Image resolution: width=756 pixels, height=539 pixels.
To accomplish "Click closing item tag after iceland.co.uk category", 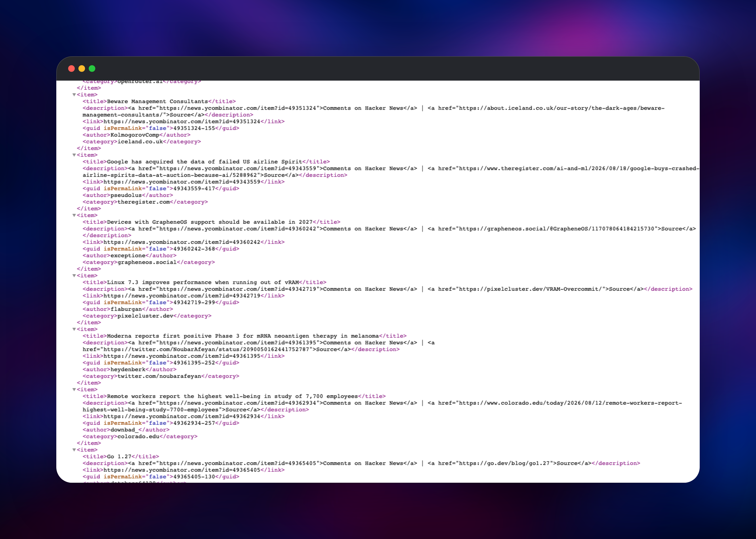I will (89, 148).
